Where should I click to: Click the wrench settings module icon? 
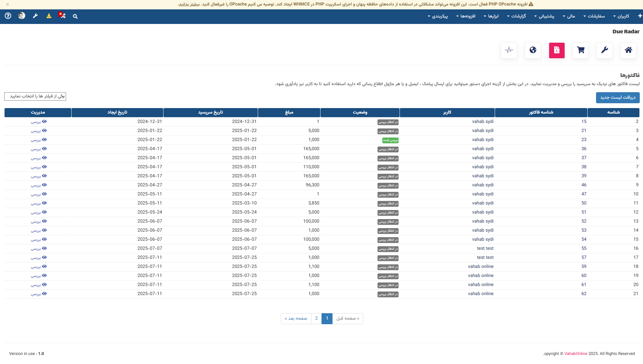tap(604, 50)
